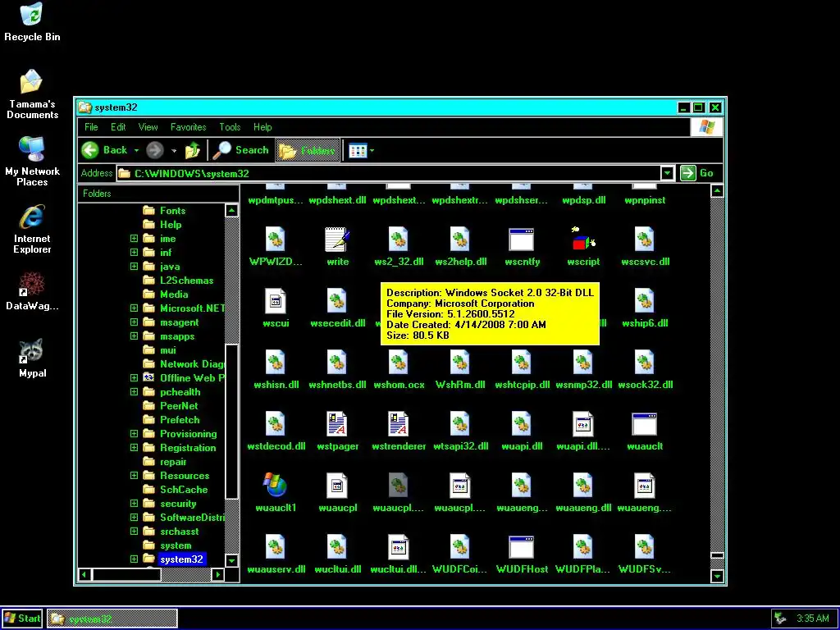Select the wuaucpl control panel icon
The image size is (840, 630).
pos(337,486)
